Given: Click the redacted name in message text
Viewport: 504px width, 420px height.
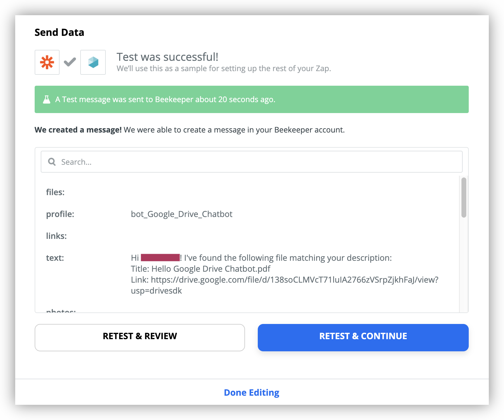Looking at the screenshot, I should click(160, 258).
